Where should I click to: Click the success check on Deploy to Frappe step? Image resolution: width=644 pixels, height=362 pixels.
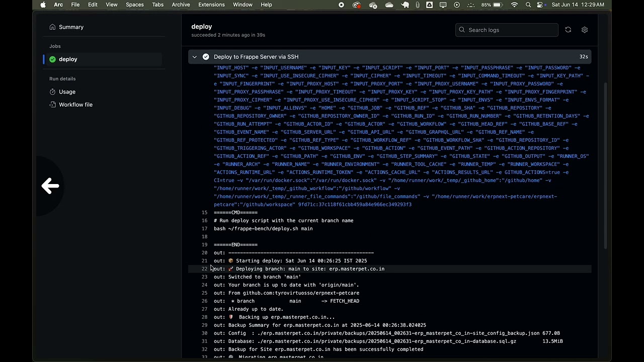pyautogui.click(x=206, y=57)
